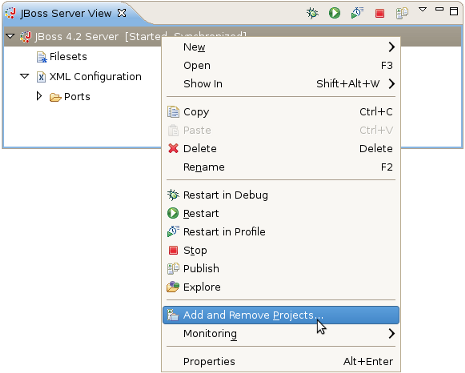Click the Alt+Enter shortcut text
The image size is (465, 373).
[x=368, y=361]
